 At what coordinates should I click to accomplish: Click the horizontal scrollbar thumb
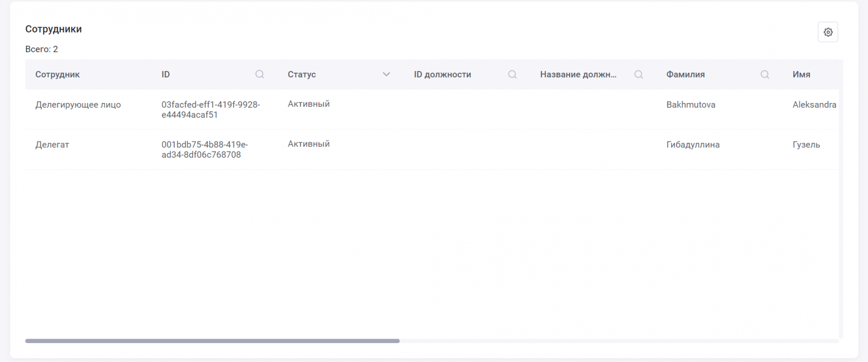212,341
